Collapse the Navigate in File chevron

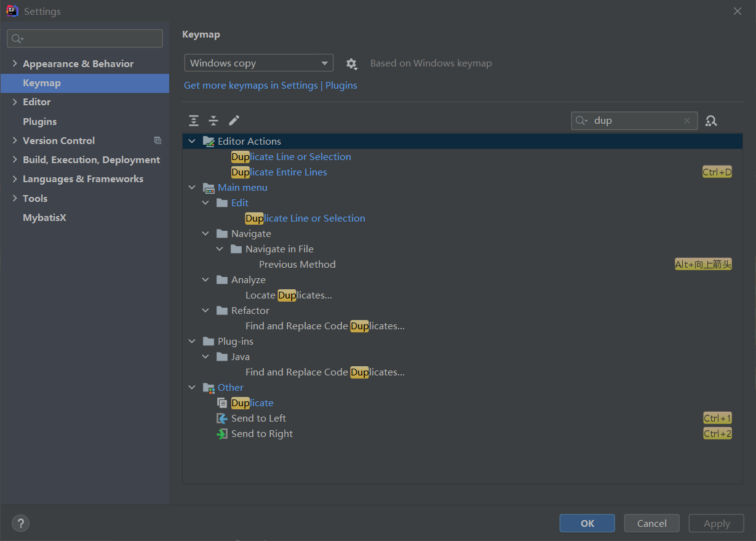220,249
